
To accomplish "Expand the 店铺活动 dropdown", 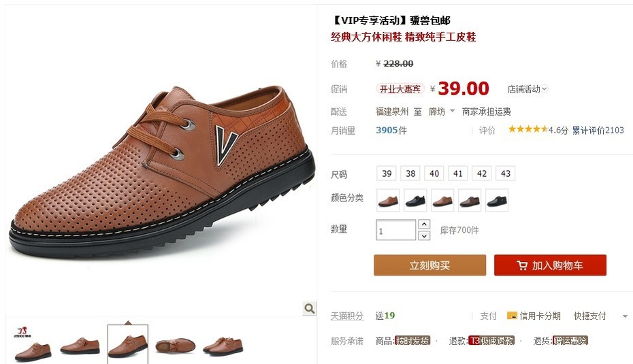I will tap(527, 89).
